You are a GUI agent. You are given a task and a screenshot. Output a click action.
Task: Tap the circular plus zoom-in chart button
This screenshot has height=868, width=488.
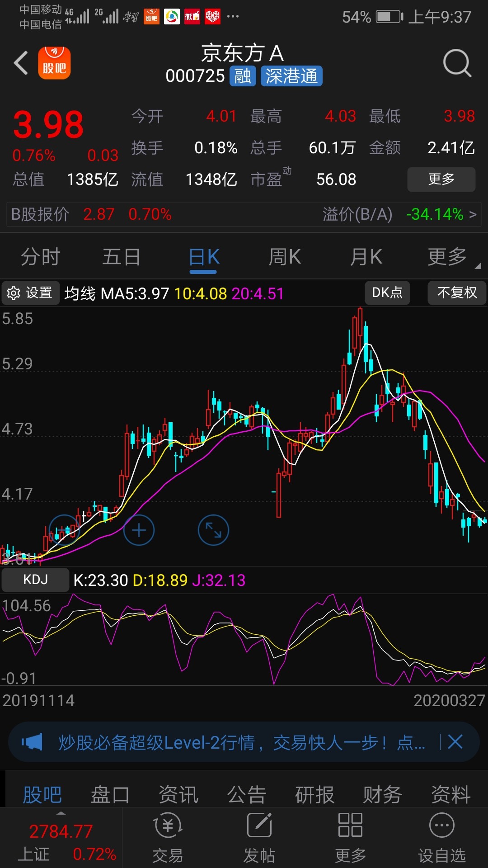[139, 530]
